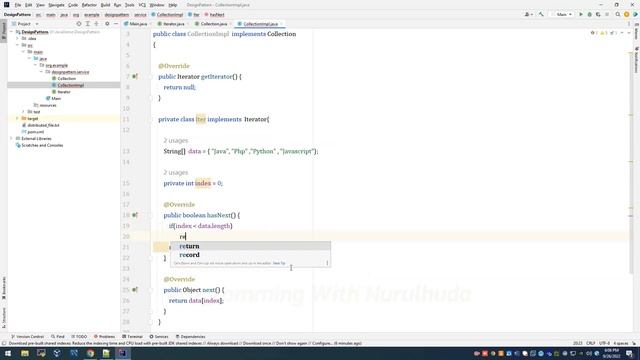Open Search Everywhere magnifier icon
Screen dimensions: 640x360
tap(618, 14)
